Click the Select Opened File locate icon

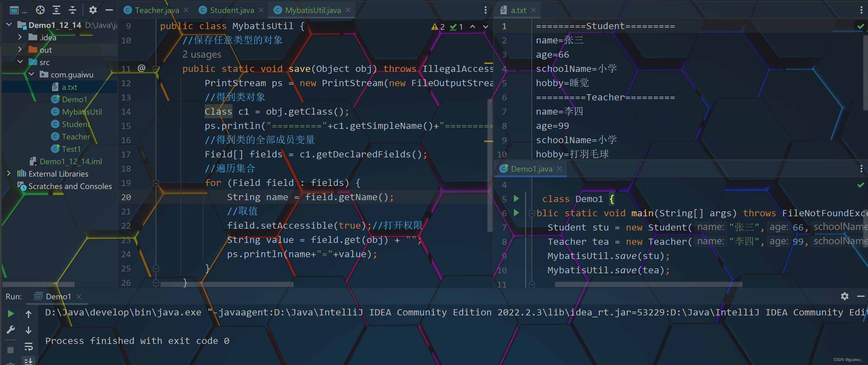[x=40, y=10]
